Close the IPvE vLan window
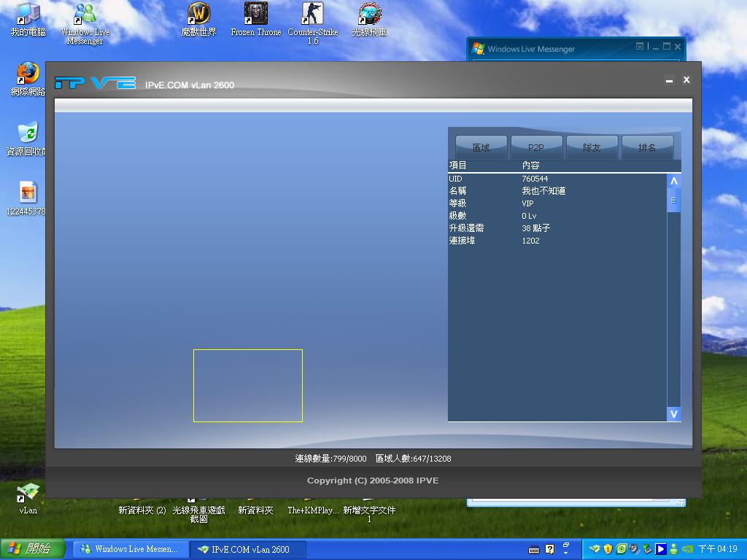This screenshot has width=747, height=560. coord(686,80)
